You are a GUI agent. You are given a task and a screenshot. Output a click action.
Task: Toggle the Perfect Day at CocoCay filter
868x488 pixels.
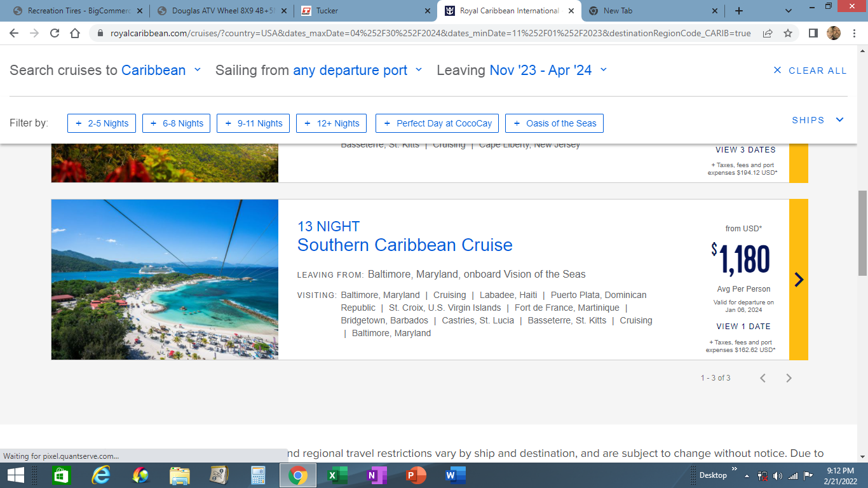pyautogui.click(x=437, y=123)
